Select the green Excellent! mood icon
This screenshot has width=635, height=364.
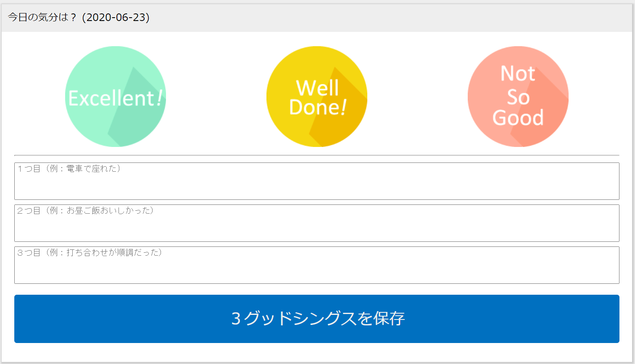116,97
